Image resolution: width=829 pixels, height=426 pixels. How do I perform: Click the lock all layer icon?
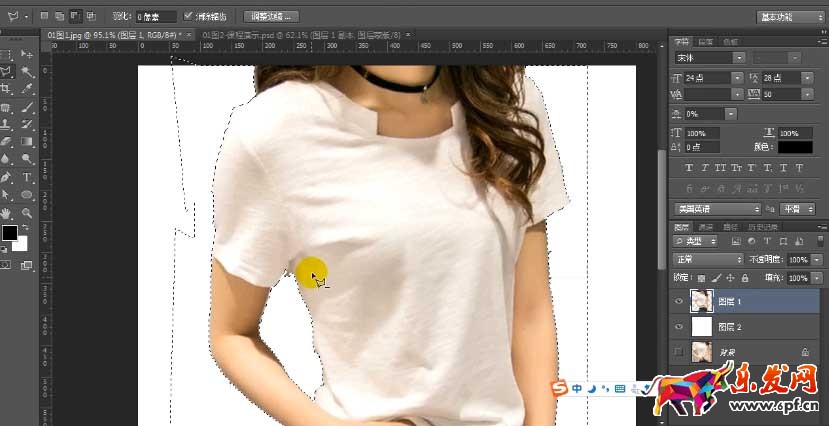tap(745, 277)
